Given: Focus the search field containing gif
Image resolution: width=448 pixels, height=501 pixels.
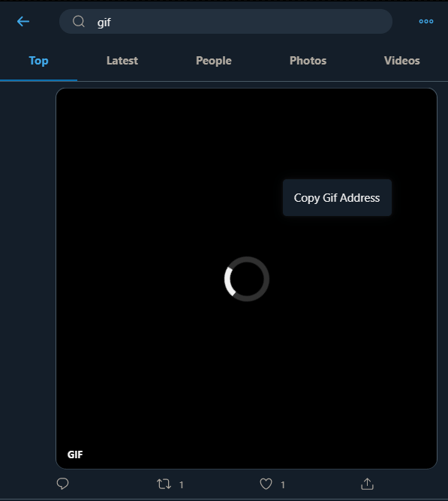Looking at the screenshot, I should point(226,22).
